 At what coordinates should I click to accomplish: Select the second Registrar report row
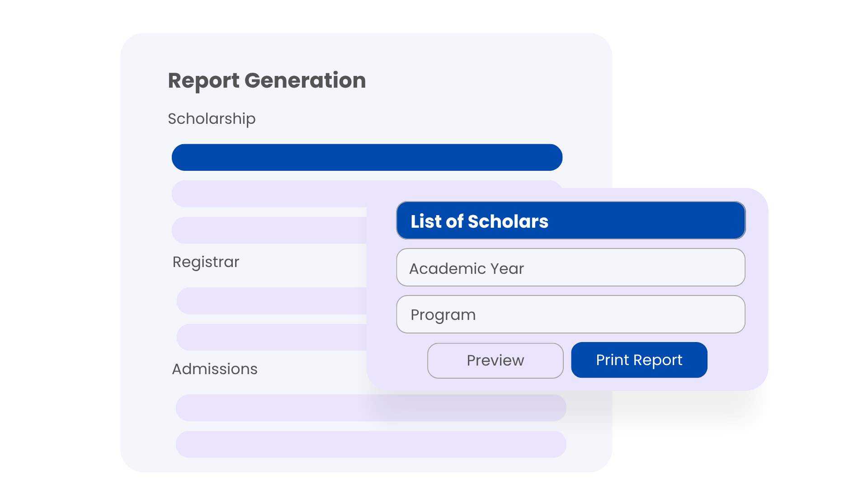271,337
